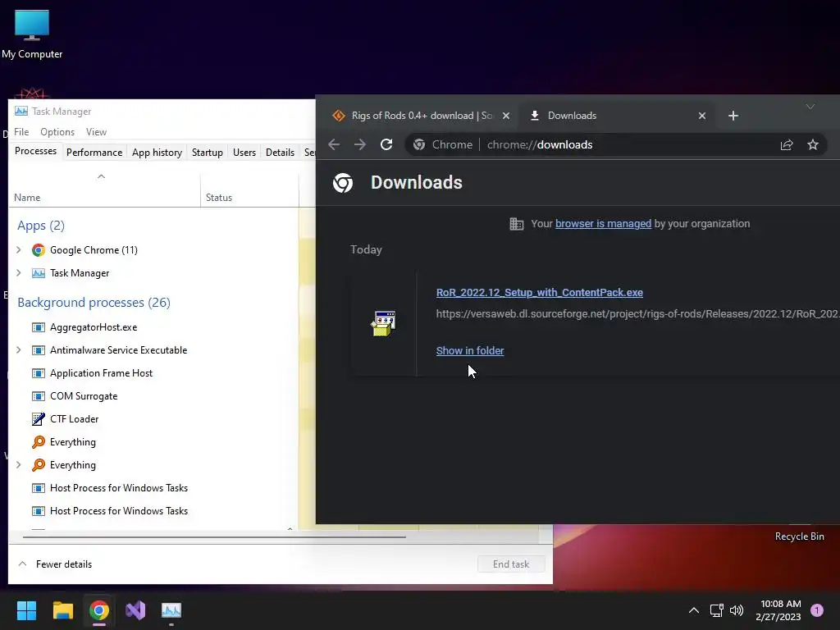Open My Computer desktop icon
Screen dimensions: 840x630
coord(32,34)
